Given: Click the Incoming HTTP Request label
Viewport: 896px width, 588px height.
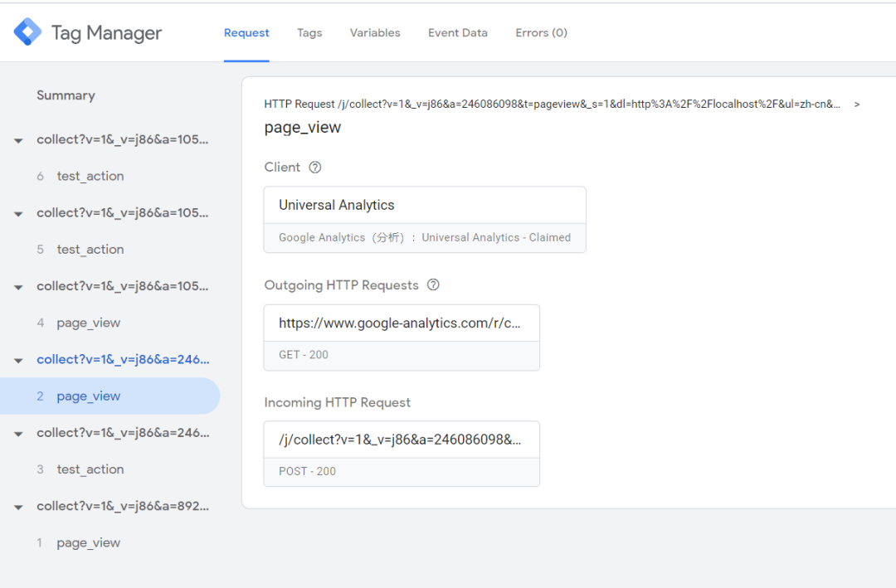Looking at the screenshot, I should pyautogui.click(x=337, y=402).
